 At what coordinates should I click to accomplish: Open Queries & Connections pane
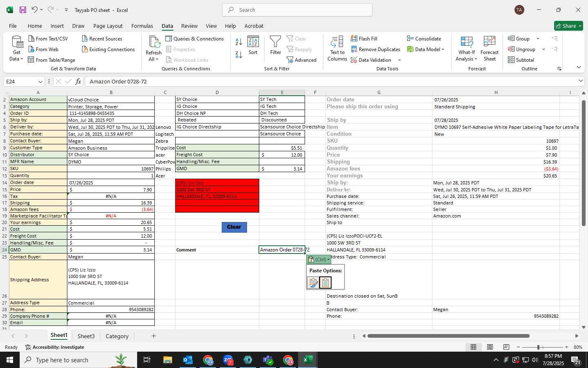194,39
